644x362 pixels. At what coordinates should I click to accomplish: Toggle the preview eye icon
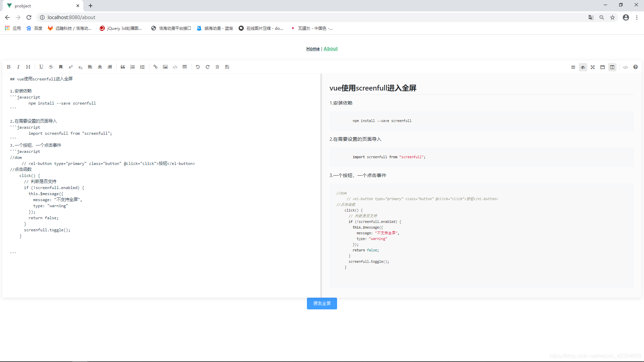[x=583, y=67]
